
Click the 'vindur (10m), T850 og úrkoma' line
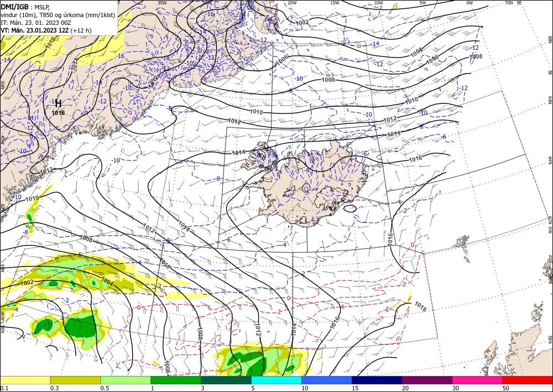(x=43, y=15)
